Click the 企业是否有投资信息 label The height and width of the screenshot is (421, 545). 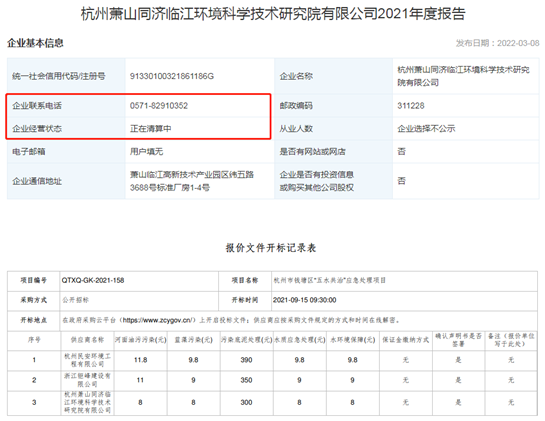coord(317,175)
